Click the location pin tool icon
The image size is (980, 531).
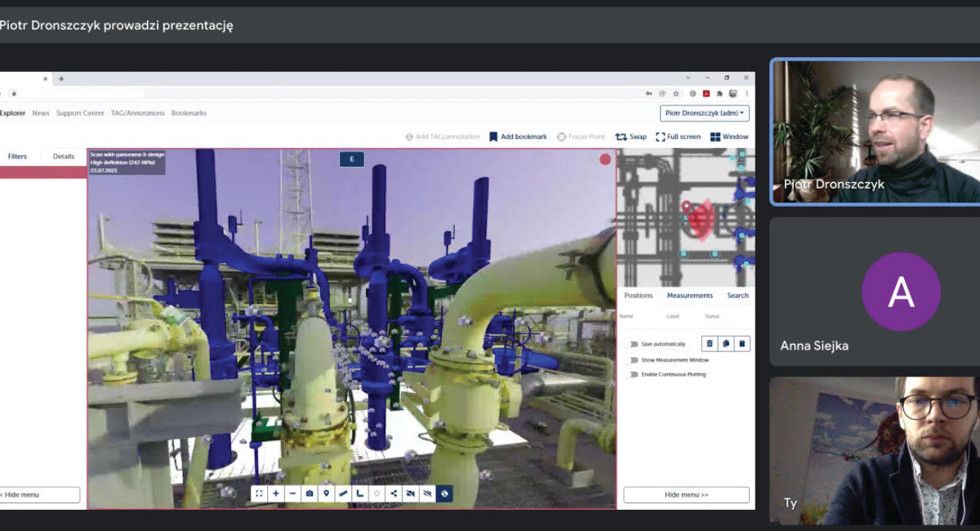click(x=327, y=493)
